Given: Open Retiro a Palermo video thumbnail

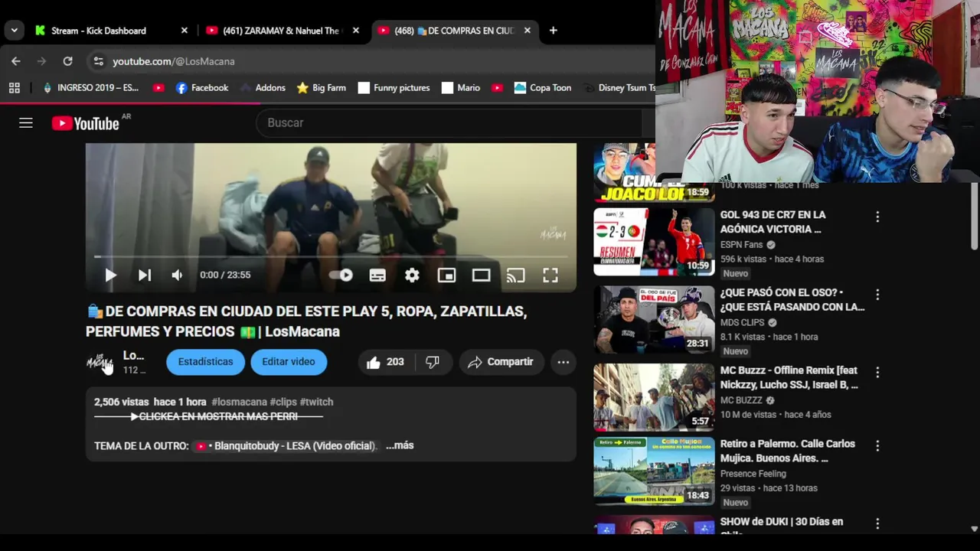Looking at the screenshot, I should (x=654, y=471).
